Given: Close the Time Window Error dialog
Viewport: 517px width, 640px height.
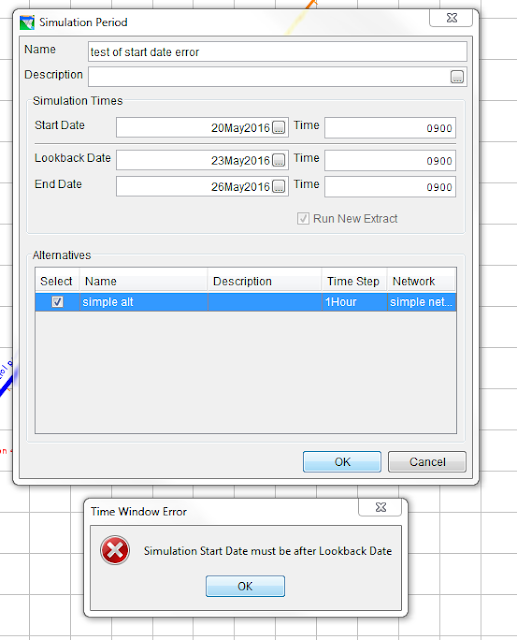Looking at the screenshot, I should coord(380,507).
